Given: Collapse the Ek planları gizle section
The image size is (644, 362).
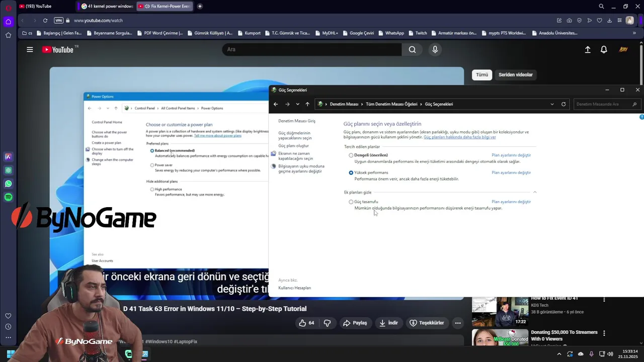Looking at the screenshot, I should [535, 192].
